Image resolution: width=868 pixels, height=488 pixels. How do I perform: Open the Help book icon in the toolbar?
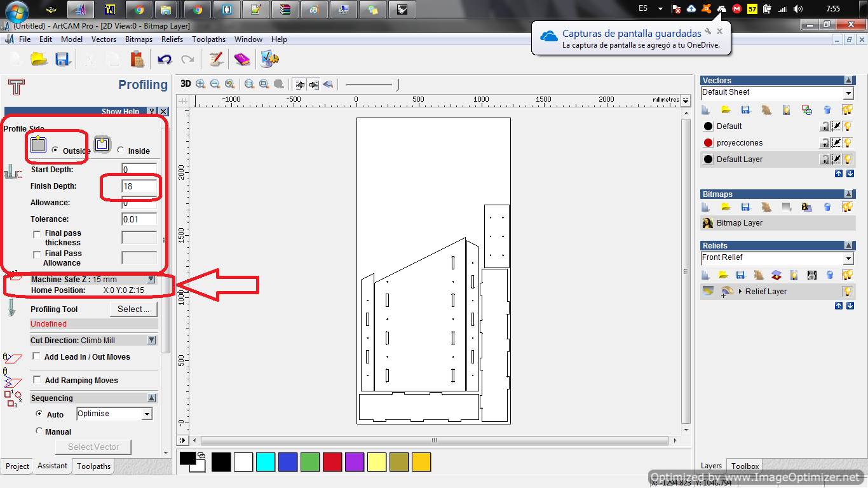[x=242, y=60]
